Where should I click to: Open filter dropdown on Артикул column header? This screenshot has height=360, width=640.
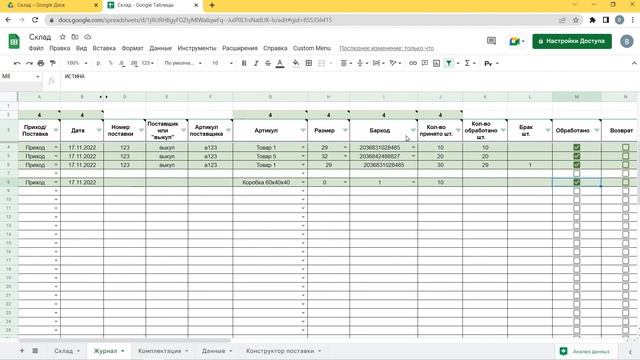pyautogui.click(x=303, y=130)
